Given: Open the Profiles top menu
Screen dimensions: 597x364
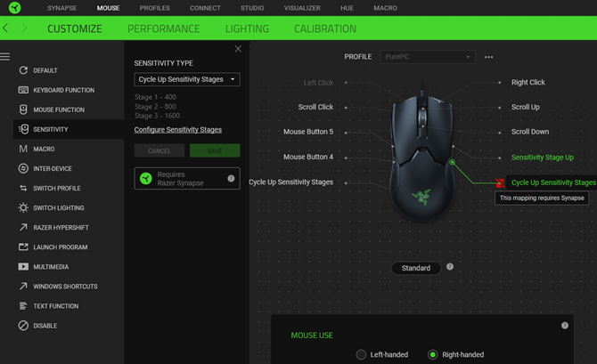Looking at the screenshot, I should (154, 8).
